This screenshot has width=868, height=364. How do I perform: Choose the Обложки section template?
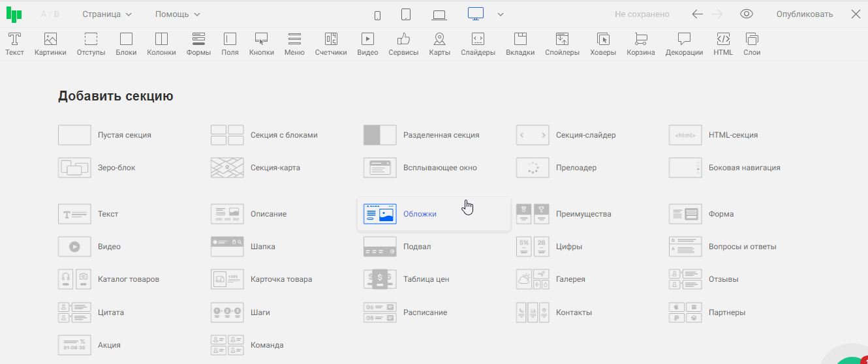click(x=420, y=214)
